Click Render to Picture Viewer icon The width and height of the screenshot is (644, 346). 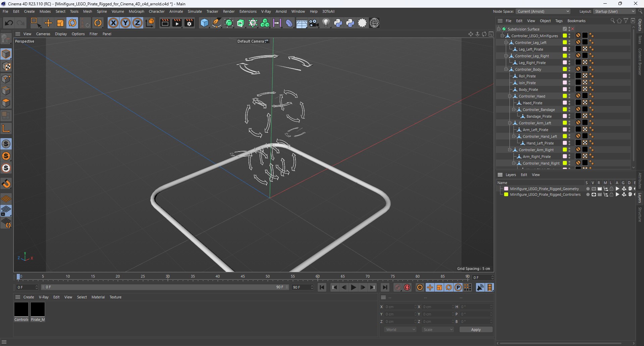coord(177,23)
